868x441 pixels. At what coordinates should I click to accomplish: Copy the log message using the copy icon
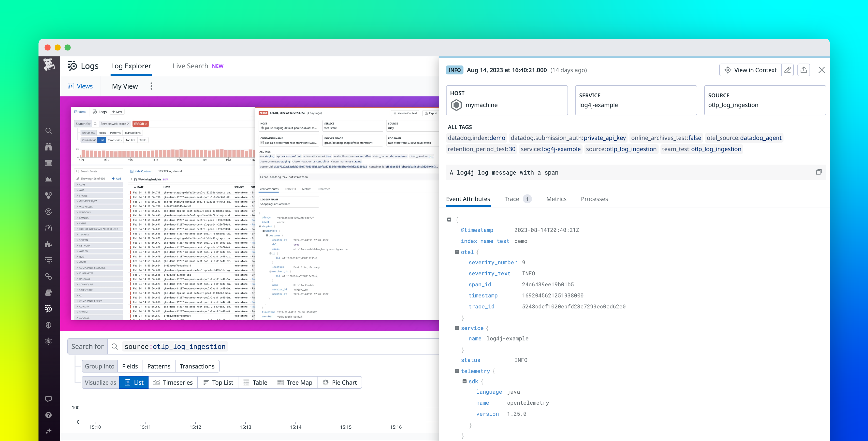819,172
